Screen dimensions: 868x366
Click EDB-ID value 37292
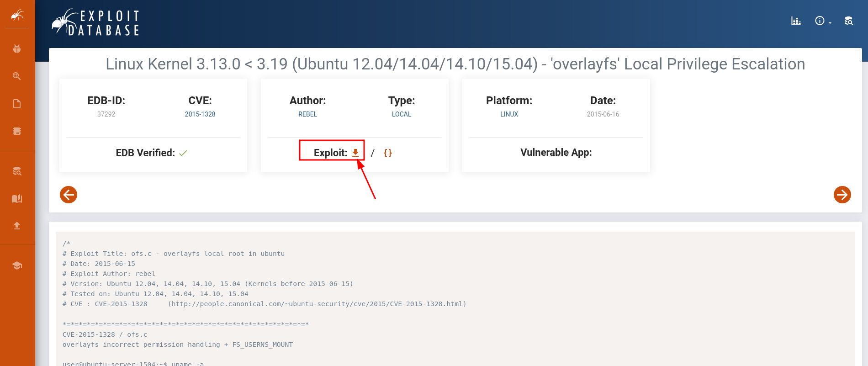pos(106,114)
